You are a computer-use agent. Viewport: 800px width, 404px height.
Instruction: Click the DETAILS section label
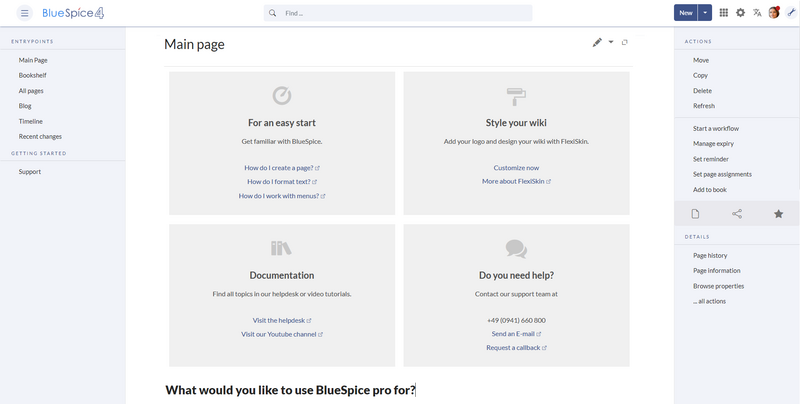pyautogui.click(x=697, y=237)
